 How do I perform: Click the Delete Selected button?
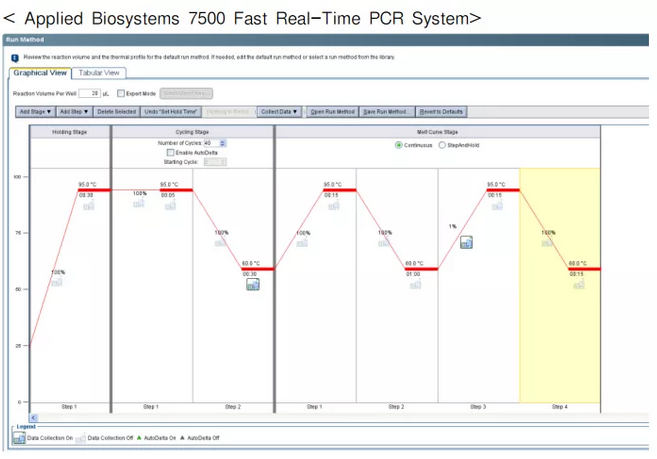(x=116, y=112)
